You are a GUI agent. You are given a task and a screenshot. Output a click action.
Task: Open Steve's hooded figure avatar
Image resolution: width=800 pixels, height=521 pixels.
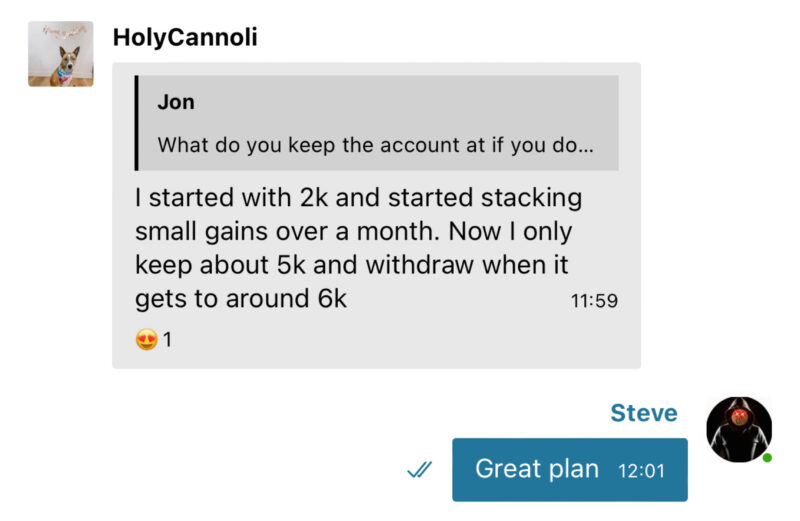739,428
